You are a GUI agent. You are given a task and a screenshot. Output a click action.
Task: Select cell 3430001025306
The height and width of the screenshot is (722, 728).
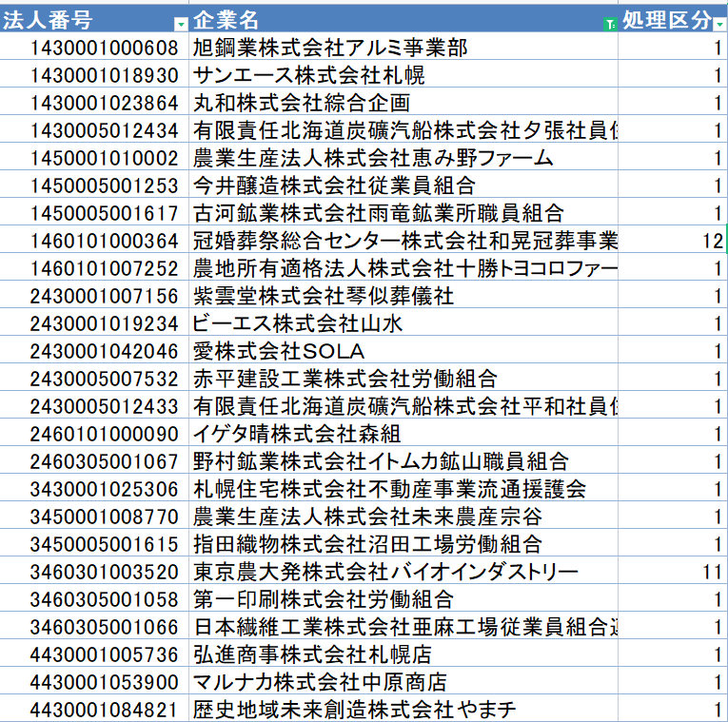tap(94, 488)
